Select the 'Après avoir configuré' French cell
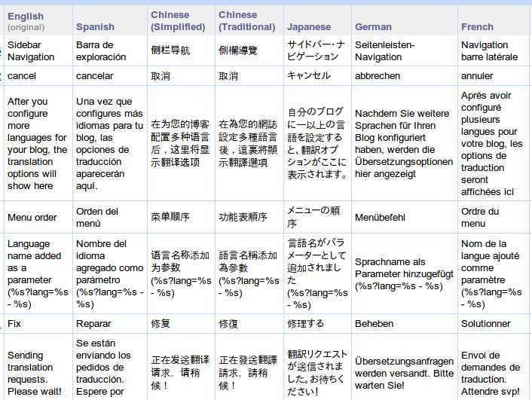The height and width of the screenshot is (400, 532). pyautogui.click(x=494, y=144)
